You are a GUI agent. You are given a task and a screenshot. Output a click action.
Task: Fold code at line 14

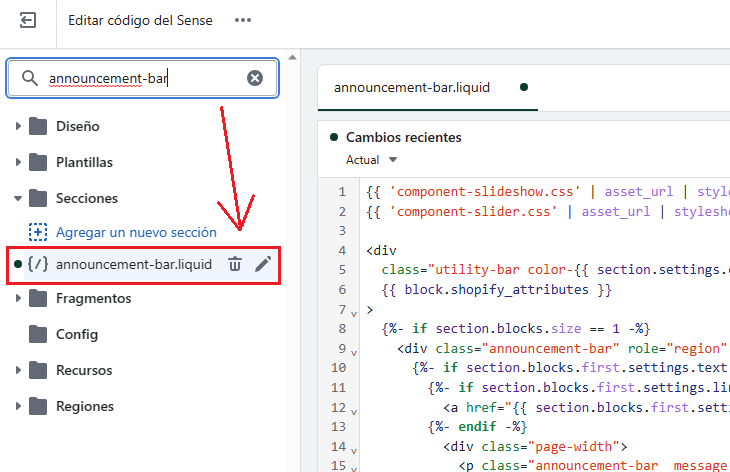pyautogui.click(x=354, y=451)
